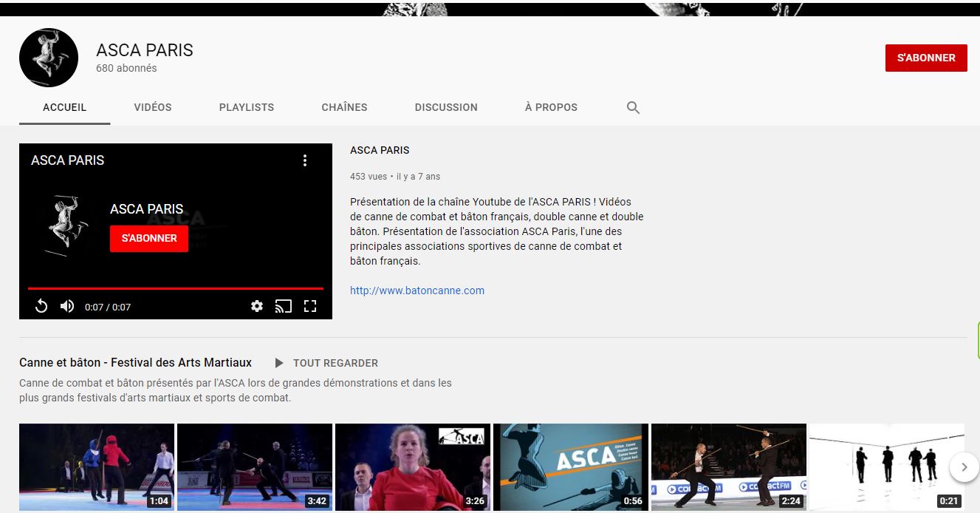
Task: Click the next arrow in video carousel
Action: 964,467
